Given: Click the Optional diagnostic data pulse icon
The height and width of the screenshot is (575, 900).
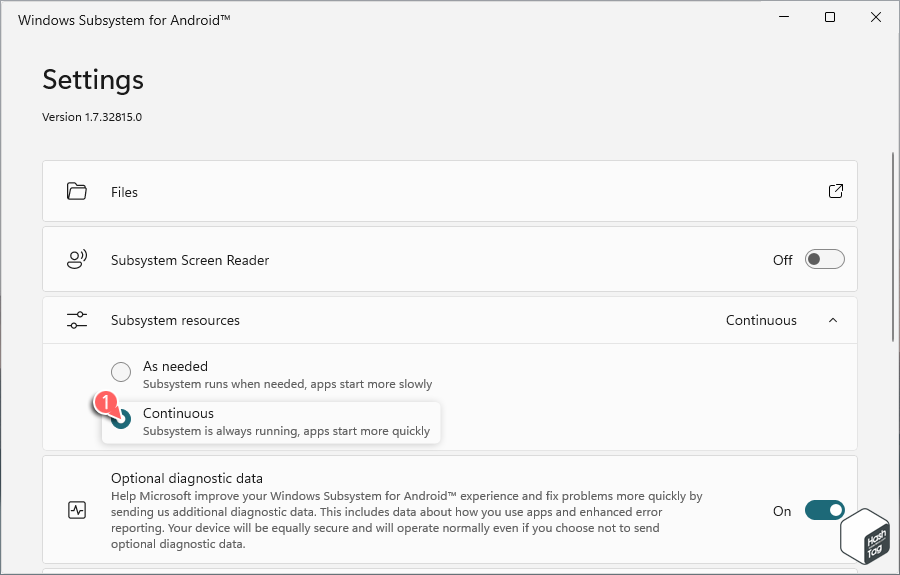Looking at the screenshot, I should tap(76, 510).
